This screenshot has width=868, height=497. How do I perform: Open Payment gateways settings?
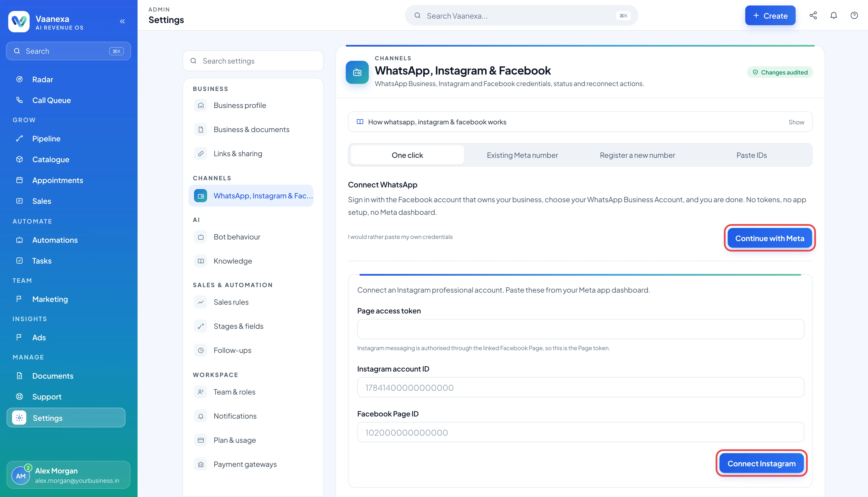click(x=251, y=464)
